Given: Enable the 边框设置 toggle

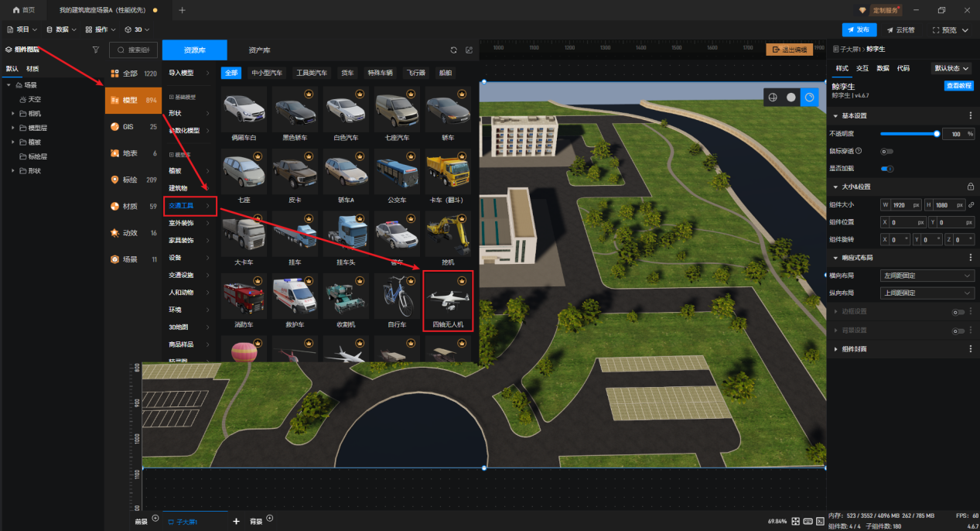Looking at the screenshot, I should [x=957, y=311].
